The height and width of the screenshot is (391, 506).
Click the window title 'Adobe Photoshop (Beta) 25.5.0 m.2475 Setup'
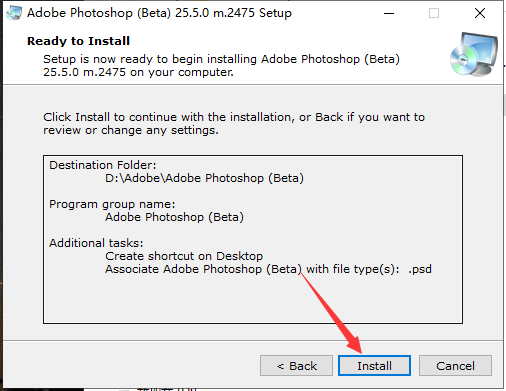(x=159, y=13)
